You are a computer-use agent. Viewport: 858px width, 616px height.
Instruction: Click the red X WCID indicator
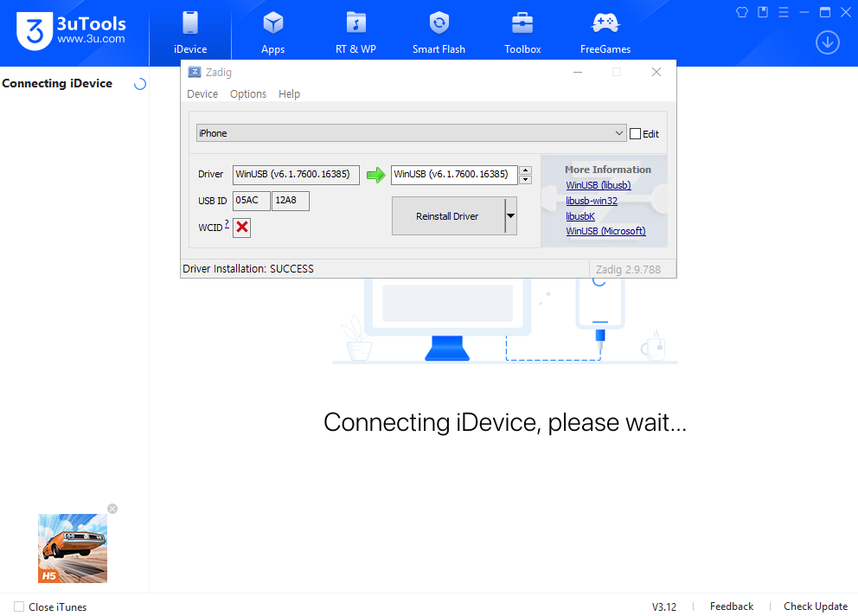(x=242, y=228)
